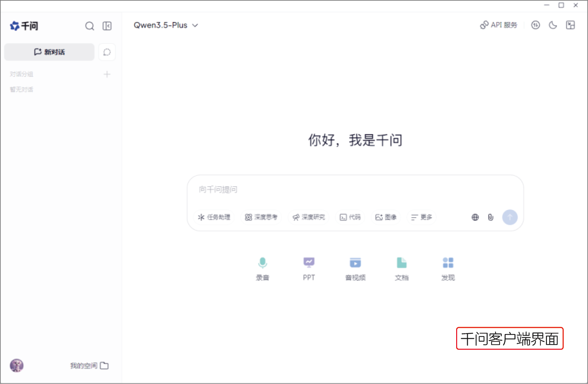Start a 新对话 new chat
The image size is (588, 384).
pos(49,52)
